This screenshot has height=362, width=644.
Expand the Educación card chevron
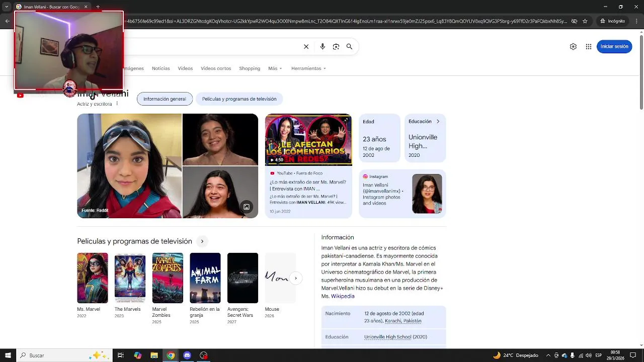pyautogui.click(x=438, y=121)
